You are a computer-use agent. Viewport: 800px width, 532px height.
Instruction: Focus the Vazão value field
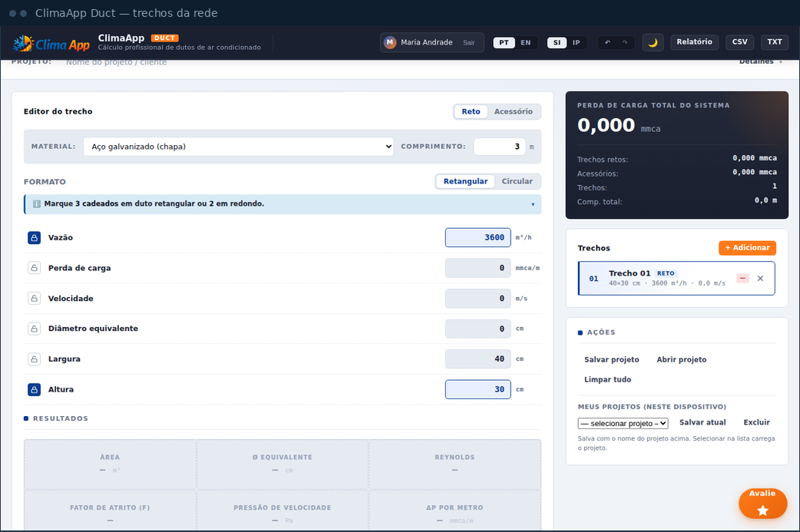478,238
